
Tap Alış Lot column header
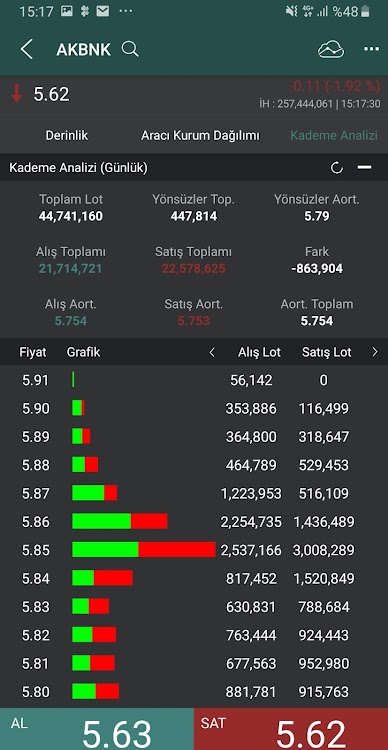click(259, 353)
